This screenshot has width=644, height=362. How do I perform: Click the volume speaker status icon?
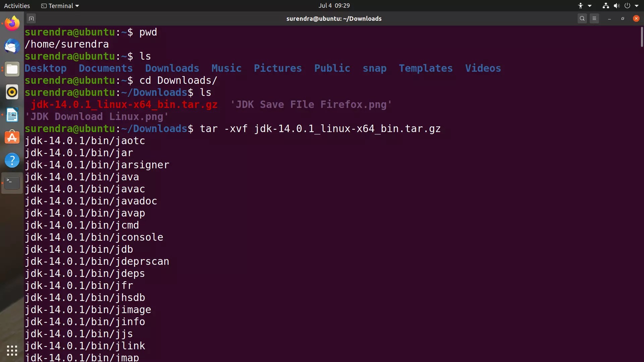616,6
